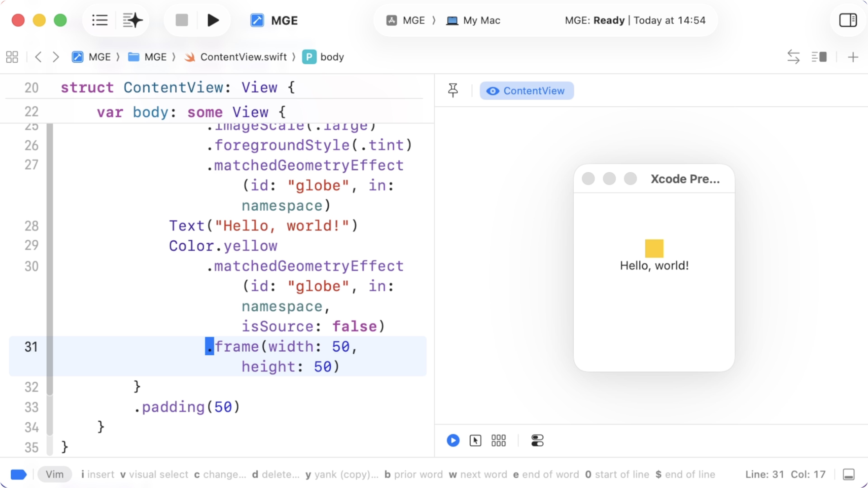Open the related items grid icon
Image resolution: width=868 pixels, height=488 pixels.
[x=12, y=57]
